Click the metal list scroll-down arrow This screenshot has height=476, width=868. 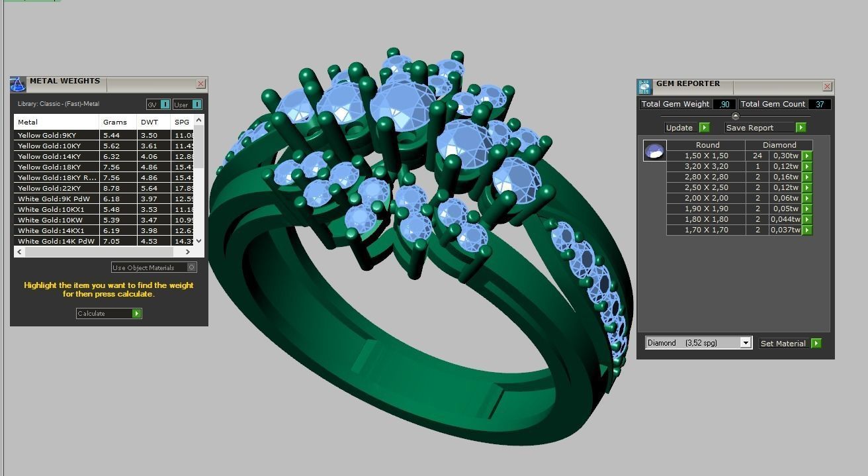(x=199, y=241)
